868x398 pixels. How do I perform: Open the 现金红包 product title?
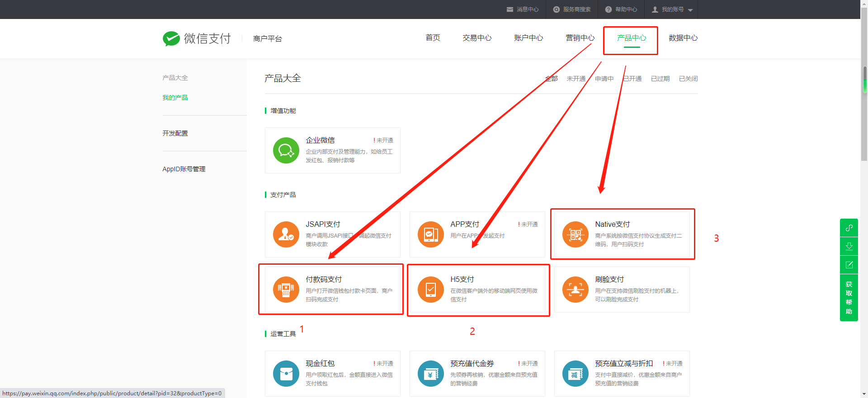point(320,363)
